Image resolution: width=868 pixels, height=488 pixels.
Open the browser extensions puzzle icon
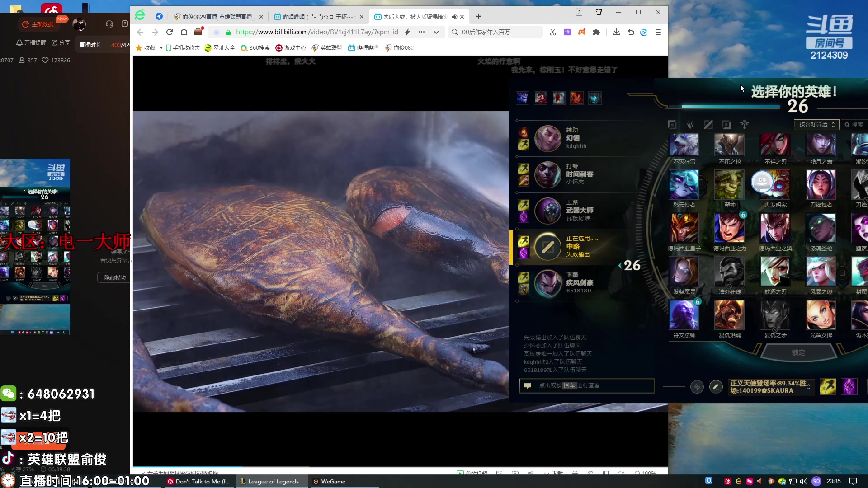596,32
